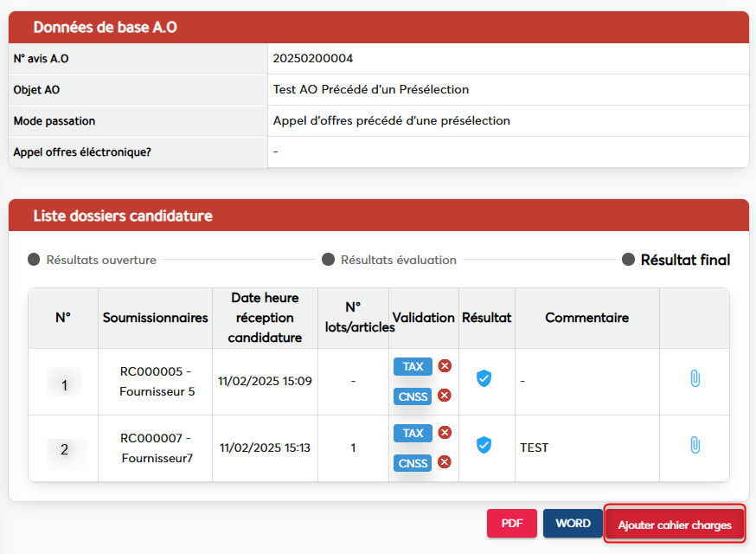Viewport: 756px width, 554px height.
Task: Click the blue shield result icon for Fournisseur7
Action: click(x=484, y=445)
